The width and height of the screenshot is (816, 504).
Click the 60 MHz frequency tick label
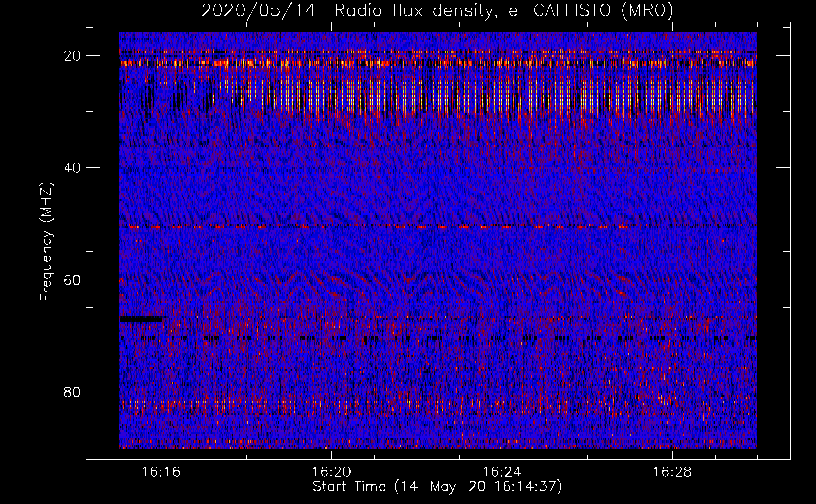[73, 280]
